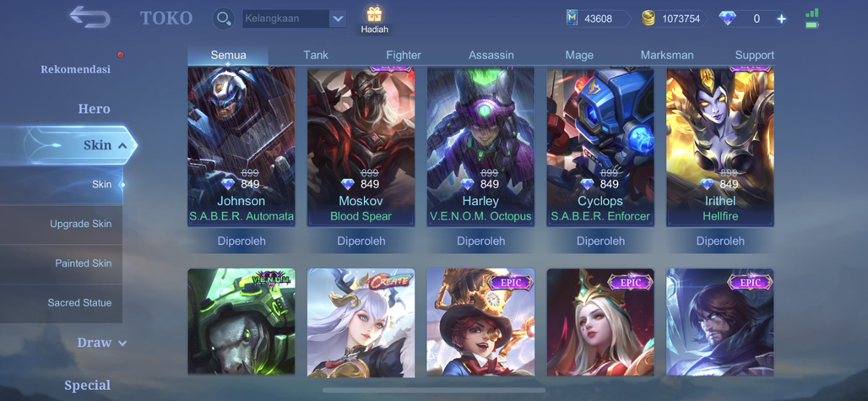
Task: Tap the diamond currency icon in the header
Action: click(x=727, y=19)
